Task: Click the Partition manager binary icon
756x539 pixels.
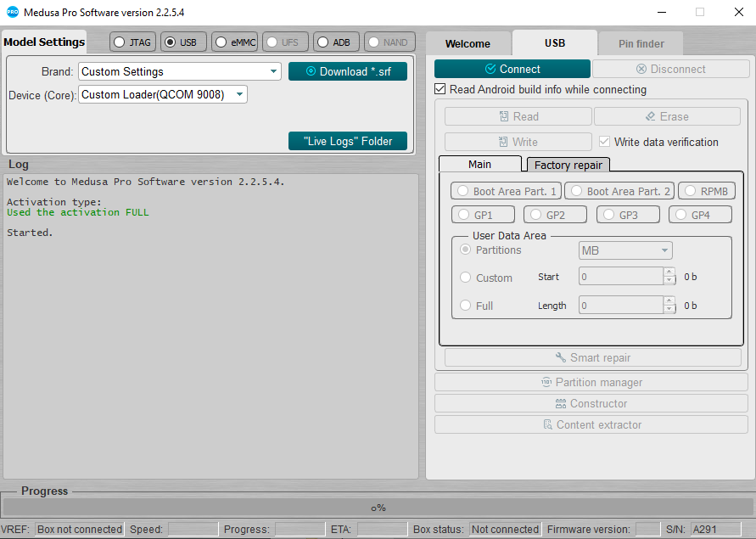Action: coord(546,382)
